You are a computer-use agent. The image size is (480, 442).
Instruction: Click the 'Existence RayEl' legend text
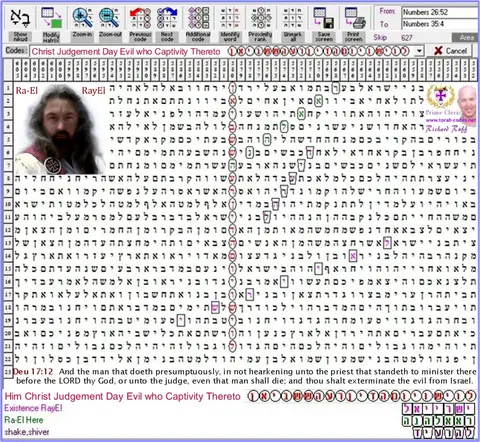pos(33,408)
